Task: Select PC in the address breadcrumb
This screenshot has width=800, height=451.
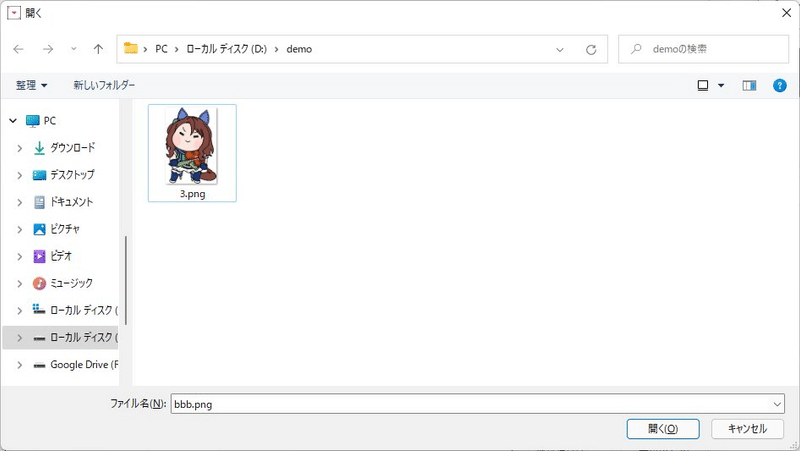Action: (x=161, y=49)
